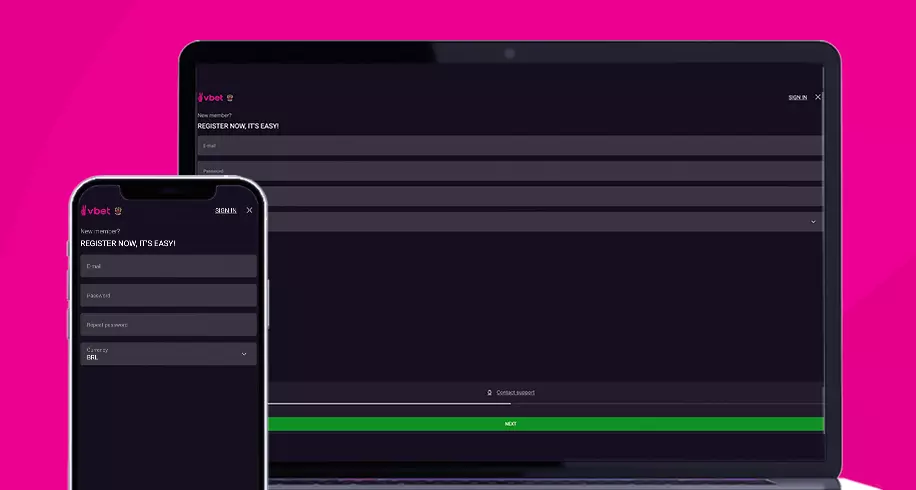Image resolution: width=916 pixels, height=490 pixels.
Task: Click the badge icon beside laptop vbet logo
Action: pyautogui.click(x=230, y=98)
